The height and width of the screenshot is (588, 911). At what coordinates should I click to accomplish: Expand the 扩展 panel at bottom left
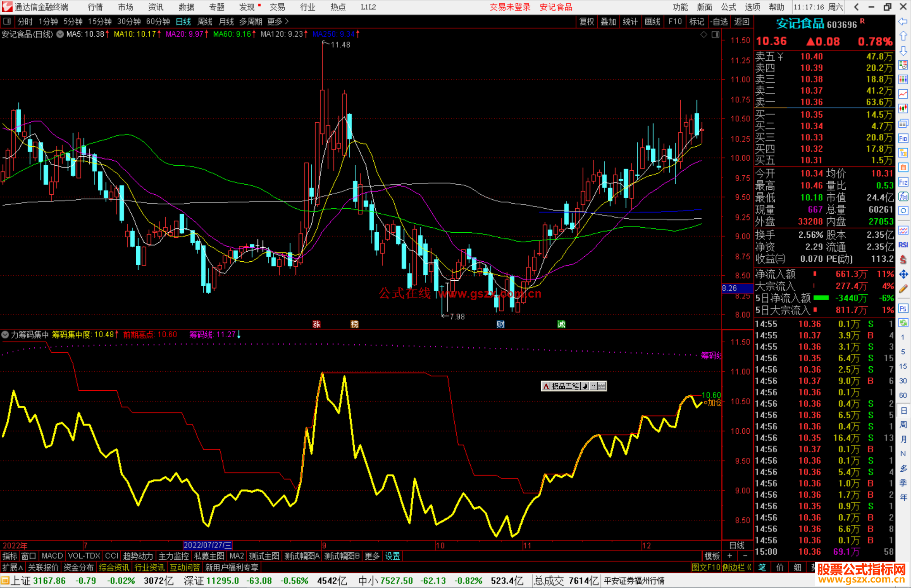(x=13, y=567)
